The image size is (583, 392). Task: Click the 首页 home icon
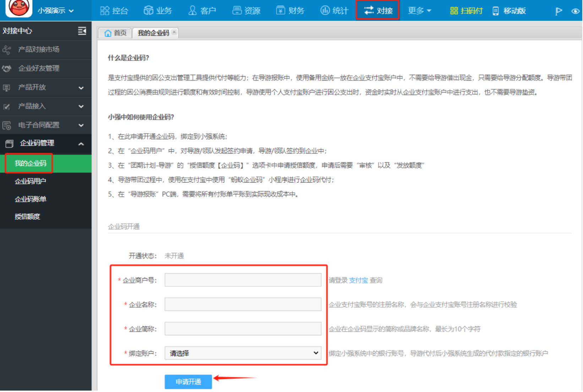point(108,33)
